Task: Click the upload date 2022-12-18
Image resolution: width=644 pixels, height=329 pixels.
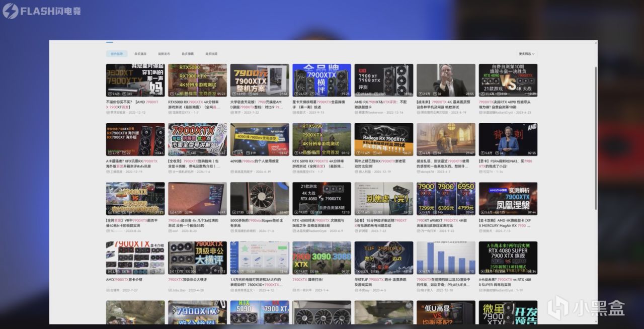Action: click(444, 290)
